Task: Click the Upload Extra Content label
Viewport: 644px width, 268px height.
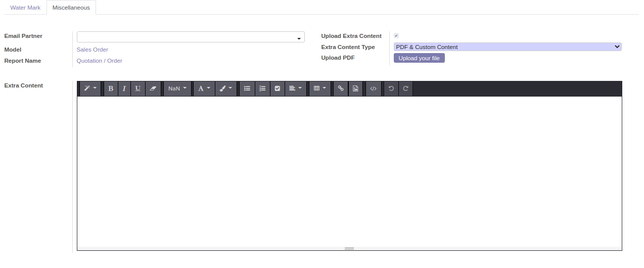Action: tap(351, 36)
